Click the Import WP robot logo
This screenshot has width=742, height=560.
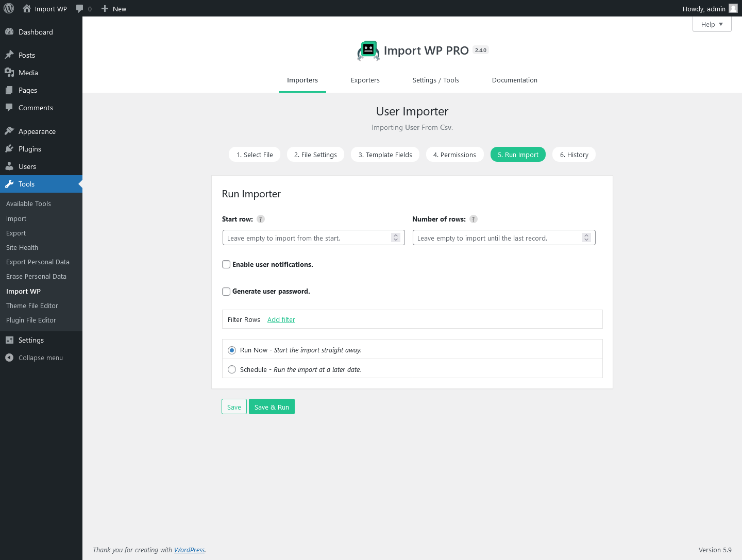(368, 50)
